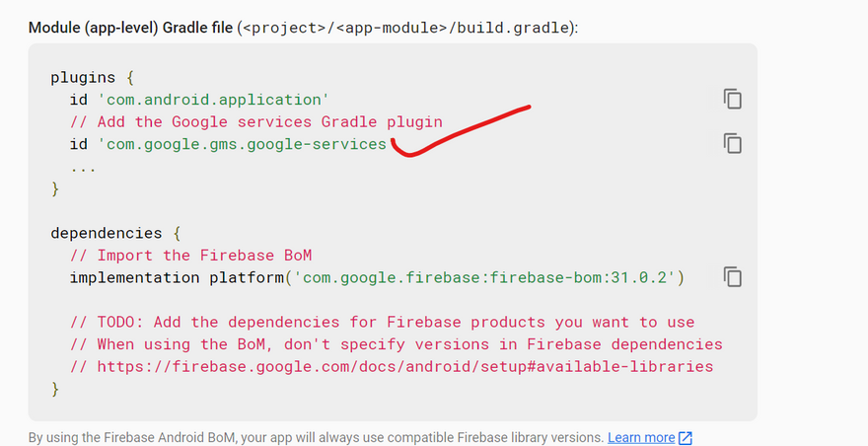This screenshot has height=446, width=868.
Task: Click the red checkmark annotation
Action: 461,131
